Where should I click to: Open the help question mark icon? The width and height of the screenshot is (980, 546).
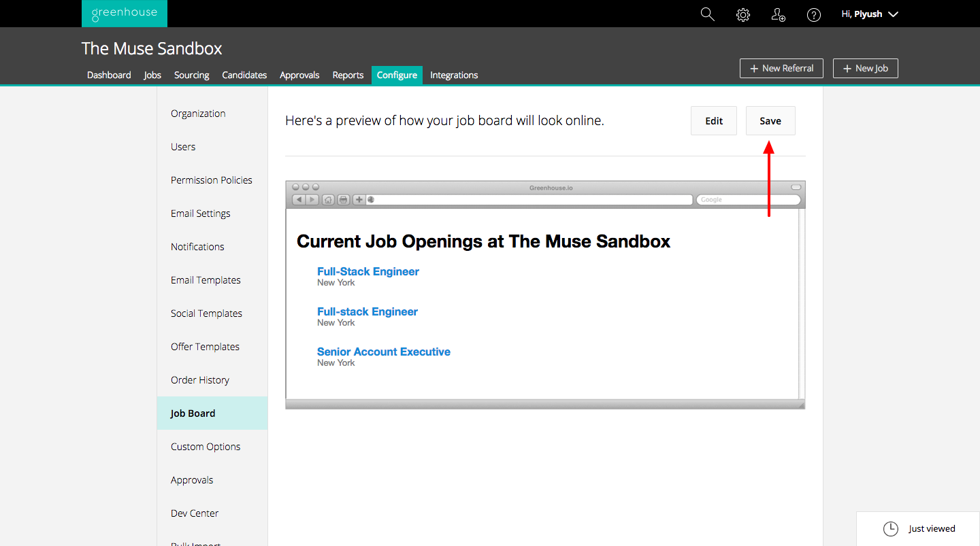tap(814, 14)
